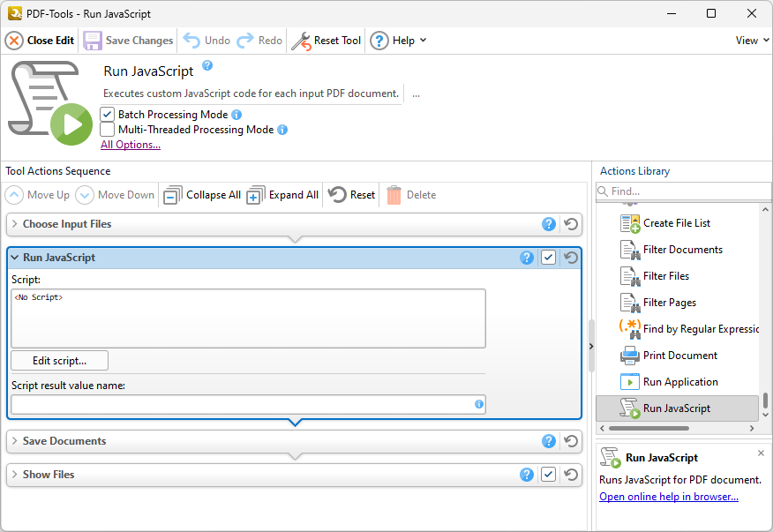This screenshot has width=773, height=532.
Task: Click the Actions Library vertical scrollbar thumb
Action: pos(765,401)
